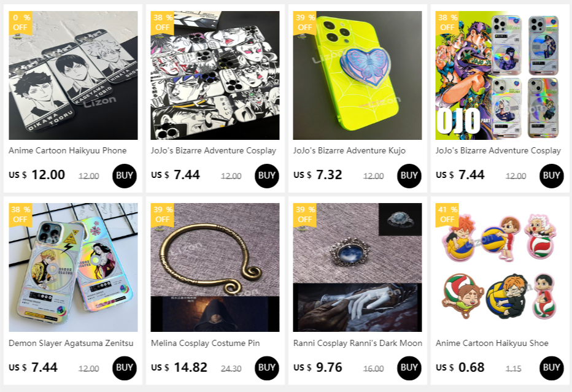572x392 pixels.
Task: Buy the Melina Cosplay Costume Pin
Action: [x=266, y=368]
